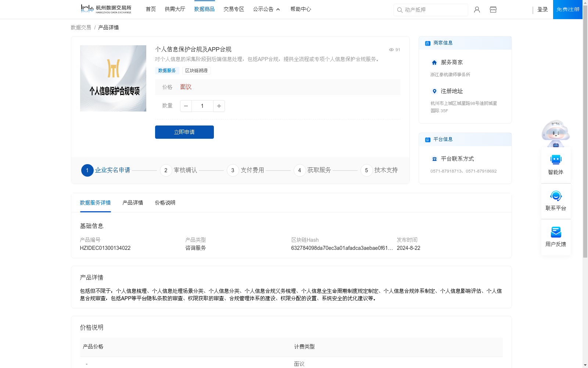Switch to 产品详情 tab
This screenshot has height=368, width=588.
133,203
